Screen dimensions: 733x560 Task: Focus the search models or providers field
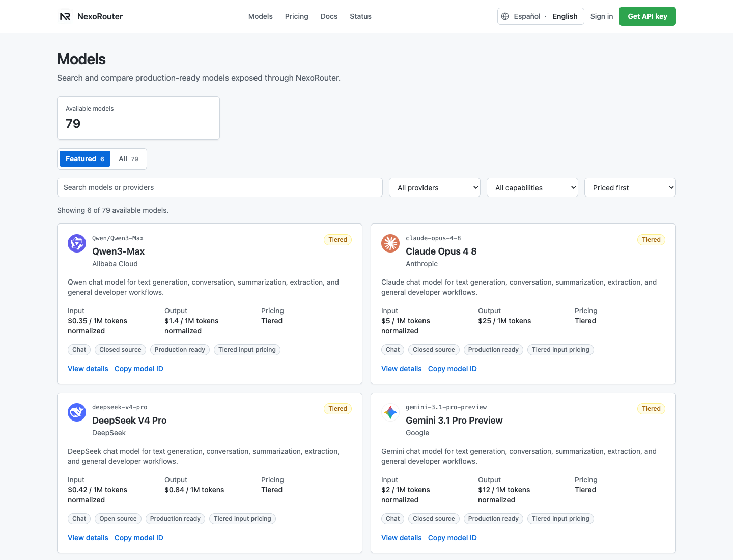pos(220,187)
